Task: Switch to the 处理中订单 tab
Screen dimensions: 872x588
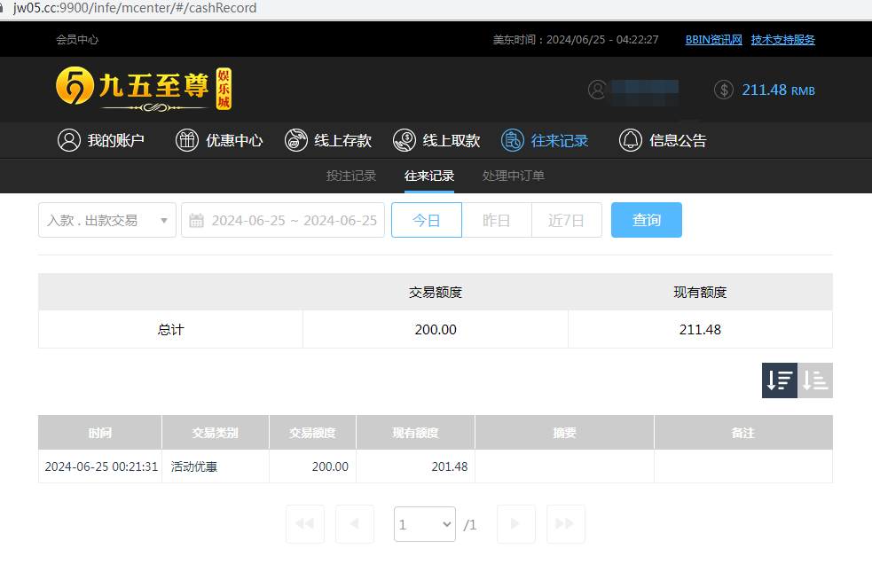Action: pyautogui.click(x=514, y=176)
